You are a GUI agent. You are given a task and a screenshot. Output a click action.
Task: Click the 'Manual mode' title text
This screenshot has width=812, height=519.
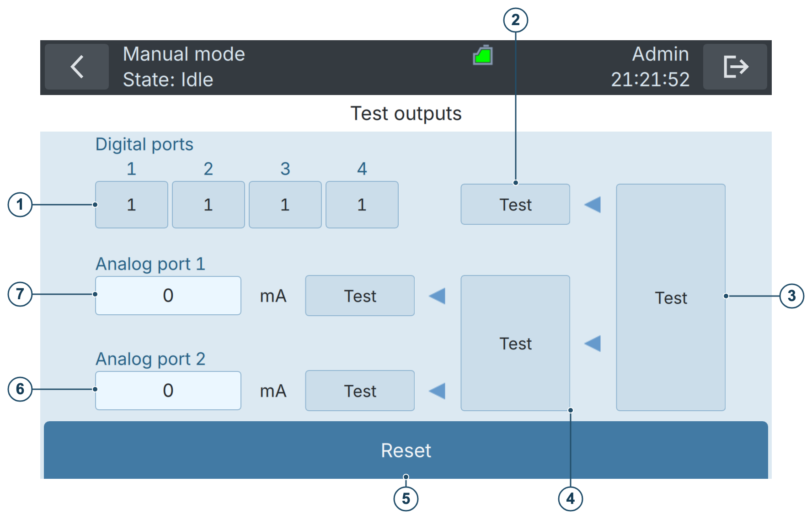(184, 54)
